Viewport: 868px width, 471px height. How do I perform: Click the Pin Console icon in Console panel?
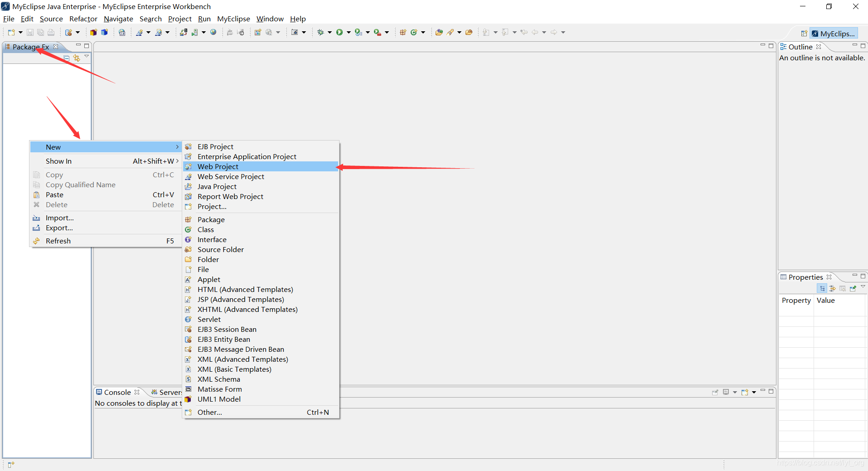(715, 392)
